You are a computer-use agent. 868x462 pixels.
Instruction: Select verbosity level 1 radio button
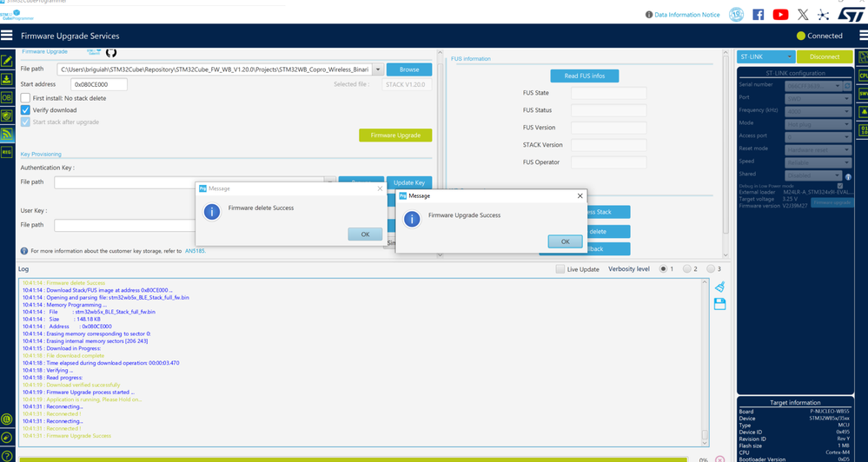coord(663,269)
